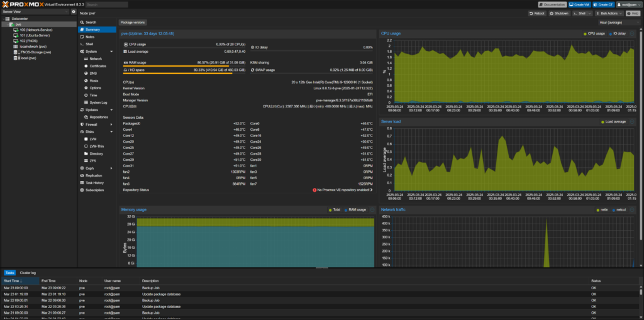Open the ZFS disks menu item
The height and width of the screenshot is (320, 644).
[97, 161]
